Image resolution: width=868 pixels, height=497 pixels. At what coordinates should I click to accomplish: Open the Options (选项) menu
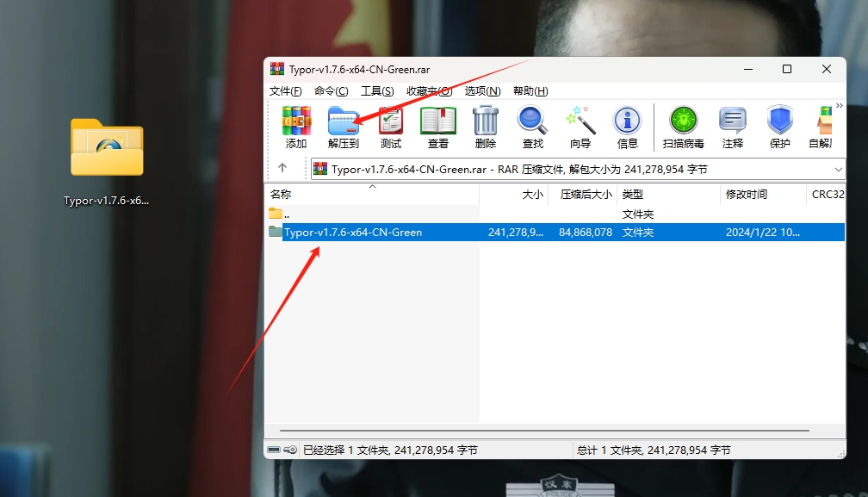[x=483, y=91]
